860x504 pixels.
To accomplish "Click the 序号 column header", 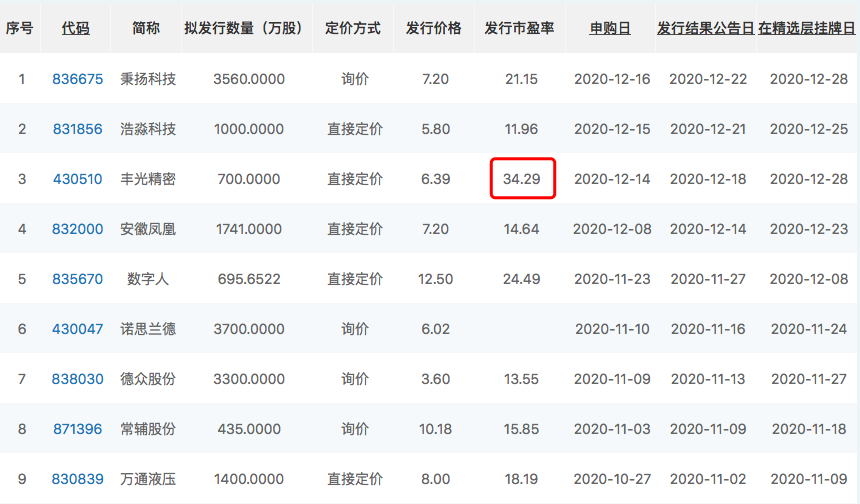I will (20, 28).
